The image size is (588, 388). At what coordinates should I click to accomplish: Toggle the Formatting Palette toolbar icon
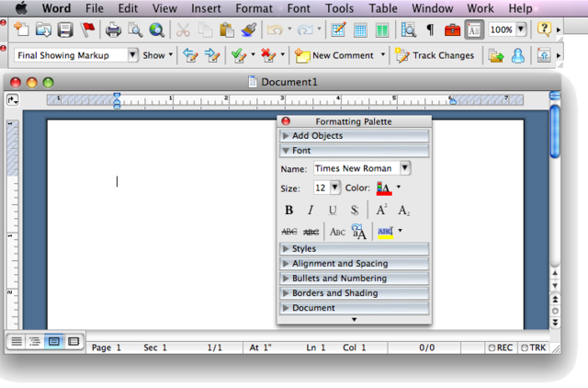click(x=474, y=29)
